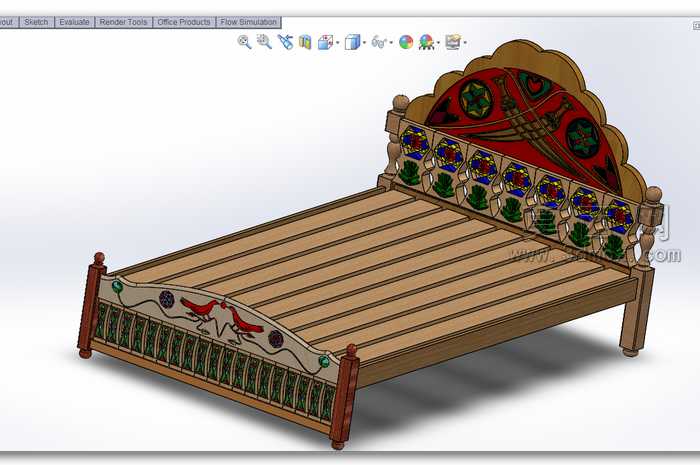The width and height of the screenshot is (700, 465).
Task: Expand the Hide/Show Items dropdown arrow
Action: [x=391, y=43]
